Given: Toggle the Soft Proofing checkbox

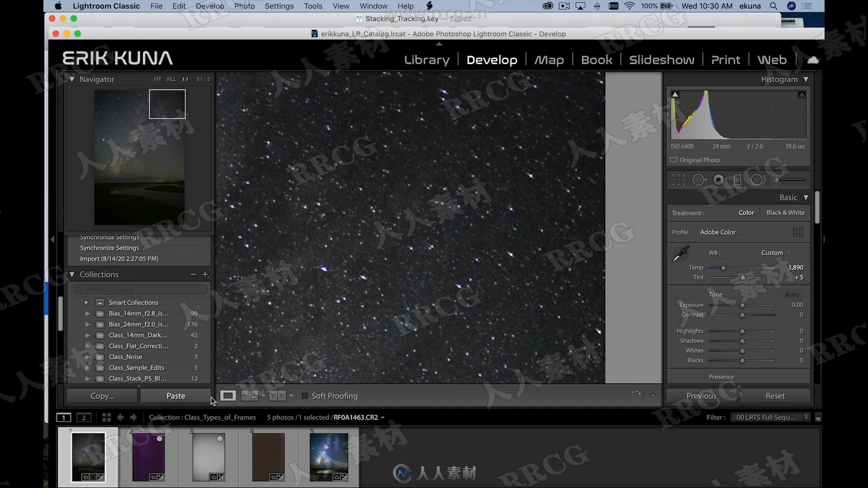Looking at the screenshot, I should [305, 396].
